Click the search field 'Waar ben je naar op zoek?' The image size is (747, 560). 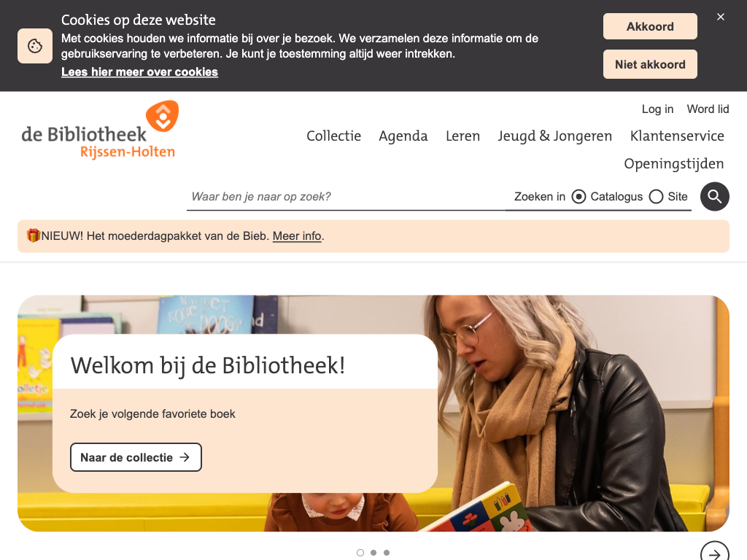tap(346, 197)
